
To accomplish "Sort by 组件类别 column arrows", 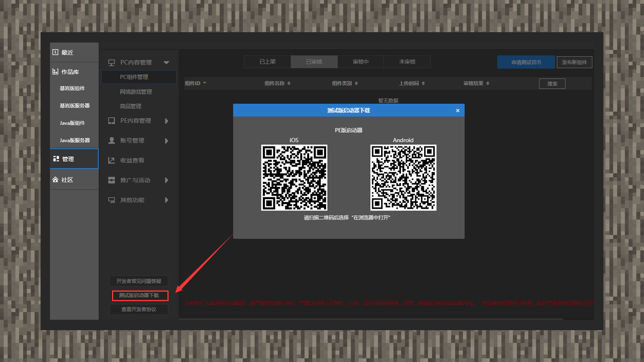I will coord(356,83).
